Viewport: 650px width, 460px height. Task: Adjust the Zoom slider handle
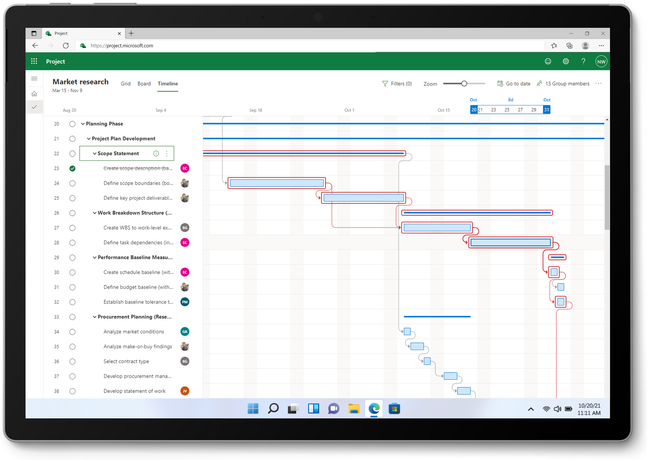464,84
